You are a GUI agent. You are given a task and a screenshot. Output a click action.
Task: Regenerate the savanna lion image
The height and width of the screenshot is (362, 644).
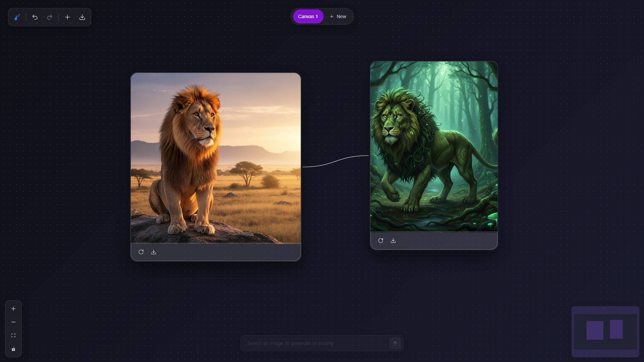pos(141,252)
